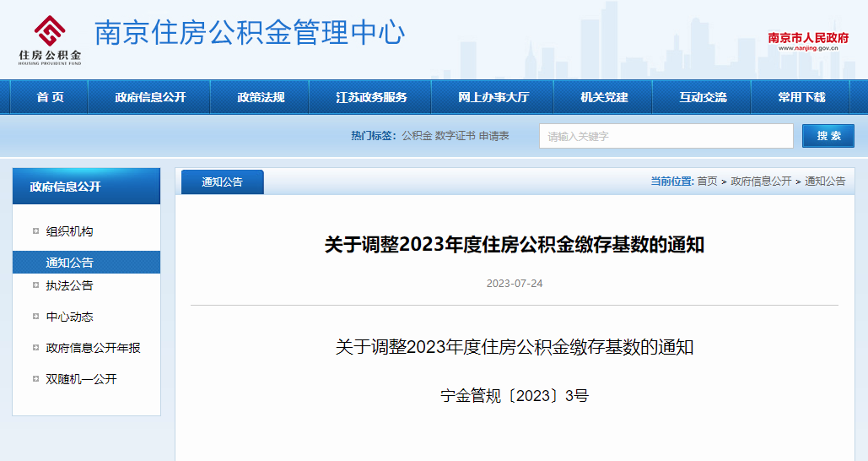The width and height of the screenshot is (868, 461).
Task: Navigate to the 机关党建 section
Action: click(604, 97)
